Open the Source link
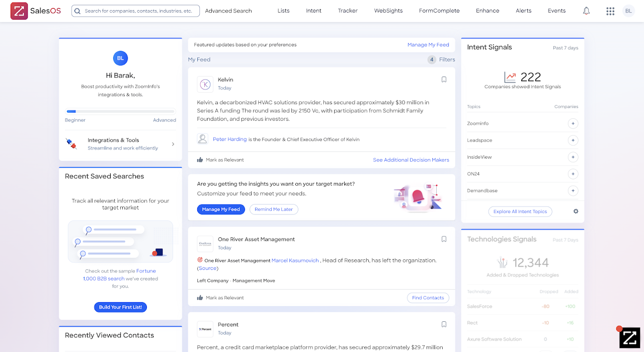 click(208, 268)
